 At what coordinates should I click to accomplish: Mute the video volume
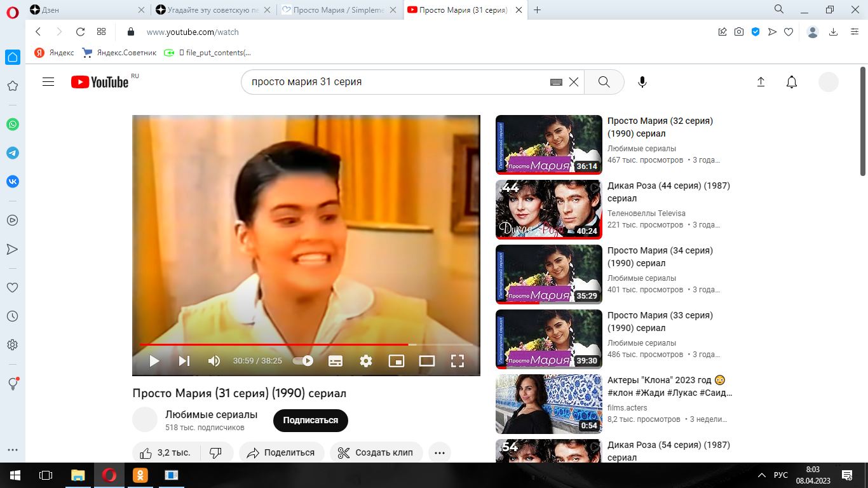pos(214,361)
